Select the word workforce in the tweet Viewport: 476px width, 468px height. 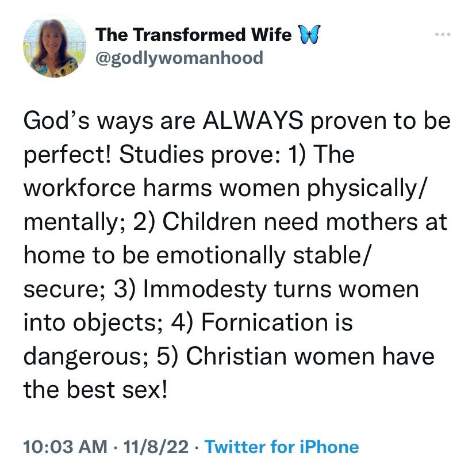tap(79, 187)
